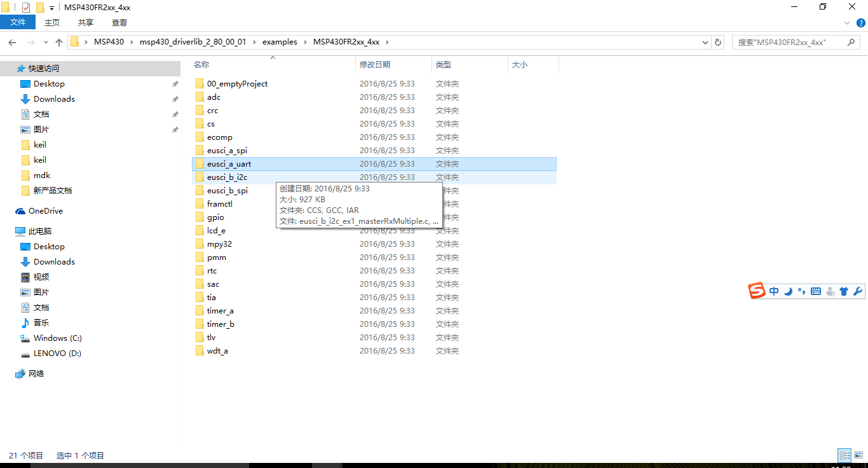Open the 文件 file menu
868x468 pixels.
(x=18, y=22)
